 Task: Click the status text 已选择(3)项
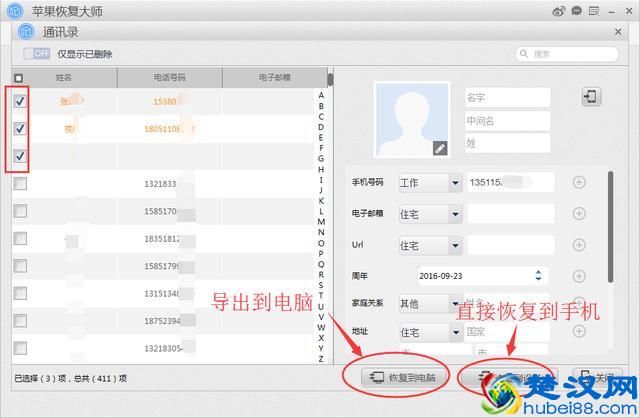point(40,378)
